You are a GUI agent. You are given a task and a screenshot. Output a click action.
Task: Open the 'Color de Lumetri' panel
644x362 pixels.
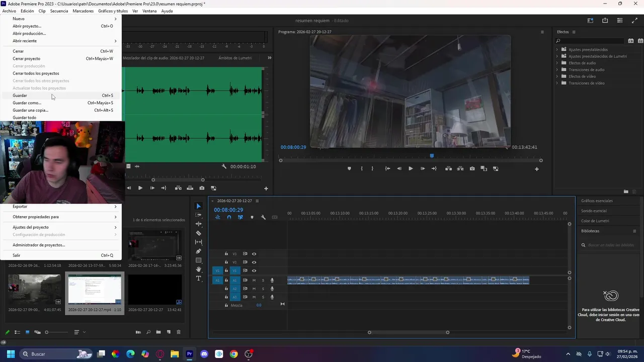click(595, 221)
